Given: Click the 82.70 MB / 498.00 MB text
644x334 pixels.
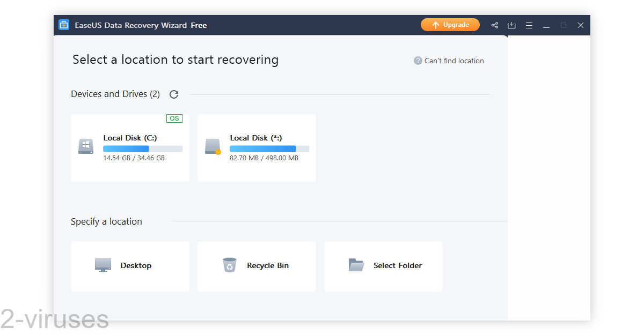Looking at the screenshot, I should pos(264,158).
